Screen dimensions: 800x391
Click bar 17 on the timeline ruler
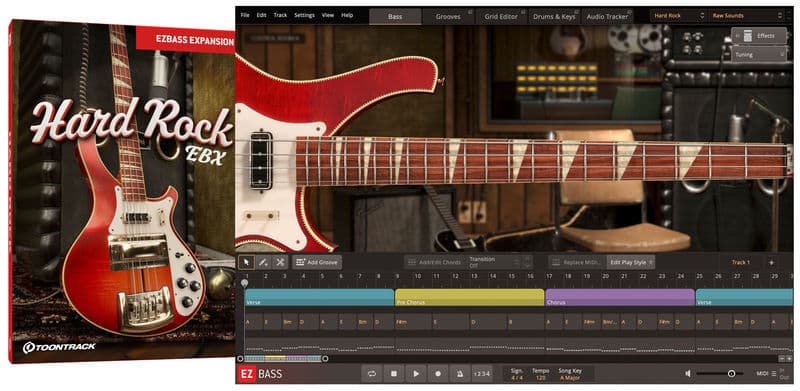tap(549, 276)
